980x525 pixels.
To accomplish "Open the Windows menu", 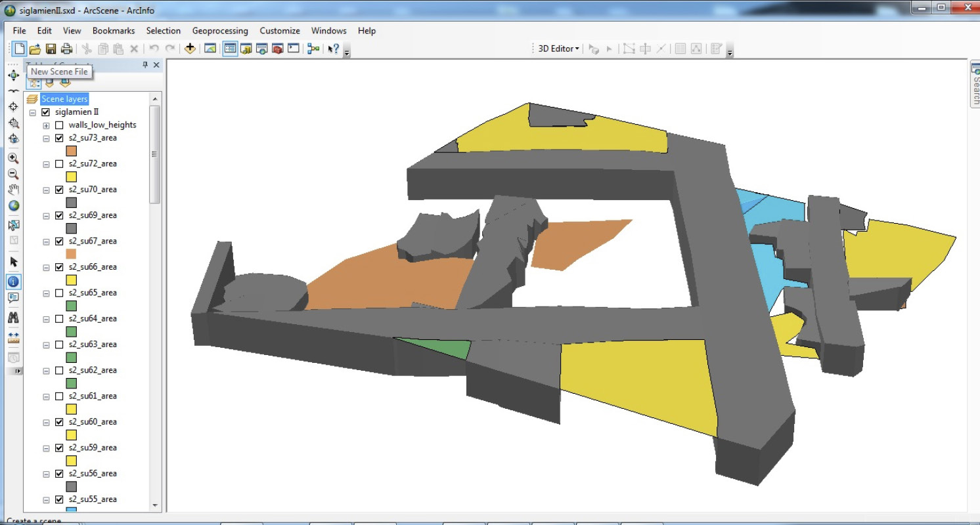I will [x=328, y=31].
